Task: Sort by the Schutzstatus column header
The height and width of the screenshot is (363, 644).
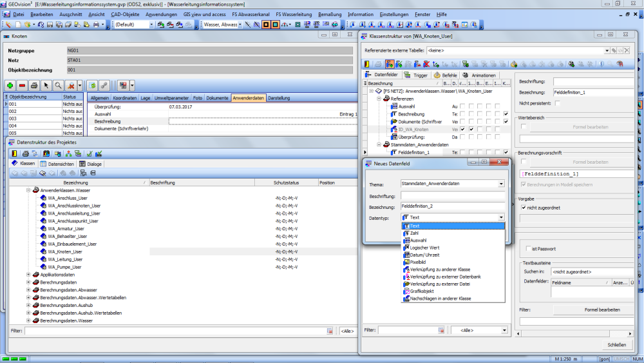Action: point(287,182)
